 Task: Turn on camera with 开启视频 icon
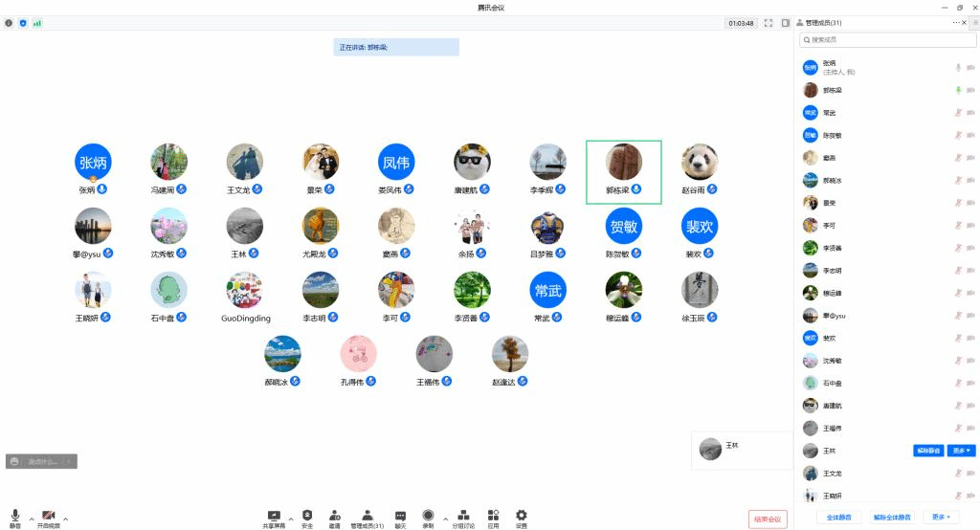tap(48, 517)
